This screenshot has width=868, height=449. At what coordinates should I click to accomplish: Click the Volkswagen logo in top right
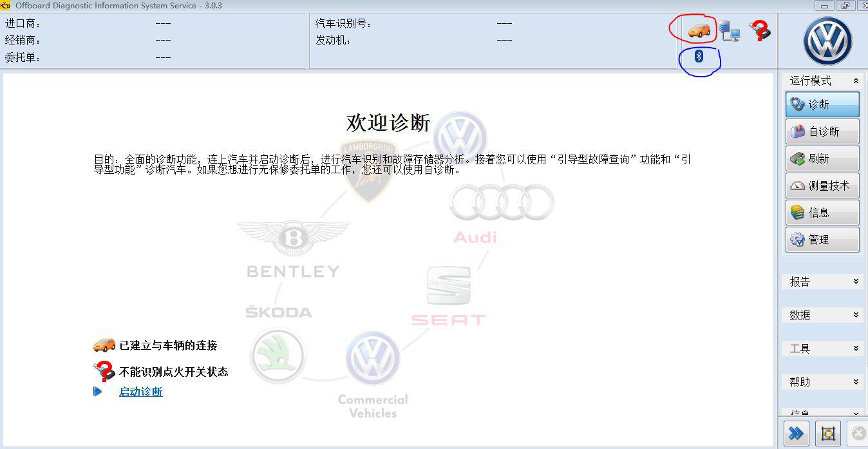827,41
